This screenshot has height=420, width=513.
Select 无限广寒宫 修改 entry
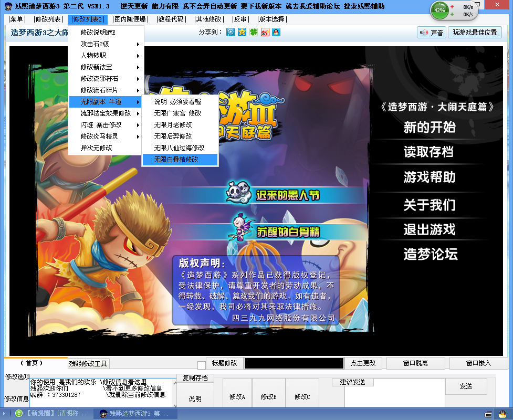pyautogui.click(x=180, y=113)
